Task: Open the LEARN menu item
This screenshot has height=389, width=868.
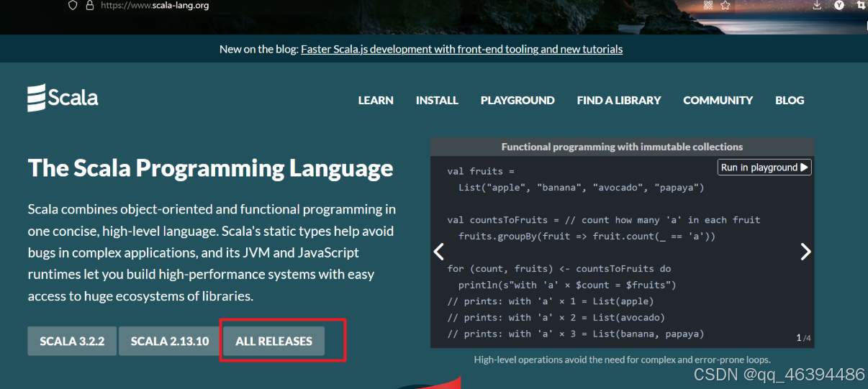Action: click(376, 101)
